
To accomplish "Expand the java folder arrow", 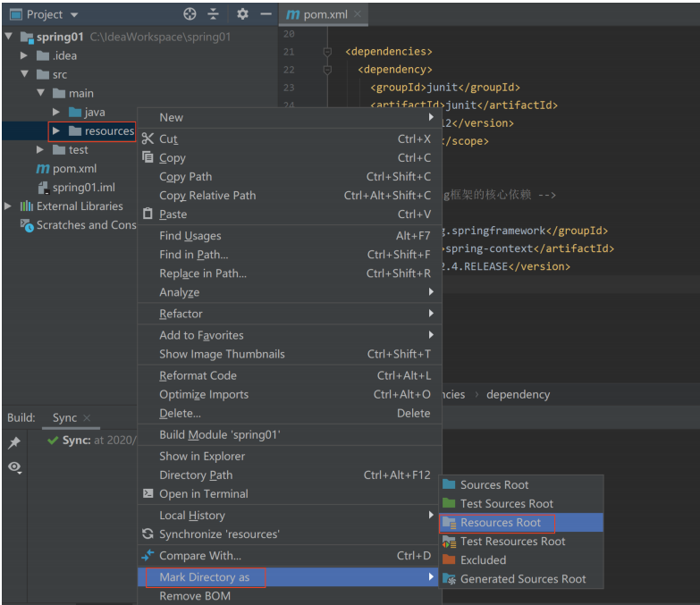I will [x=56, y=112].
